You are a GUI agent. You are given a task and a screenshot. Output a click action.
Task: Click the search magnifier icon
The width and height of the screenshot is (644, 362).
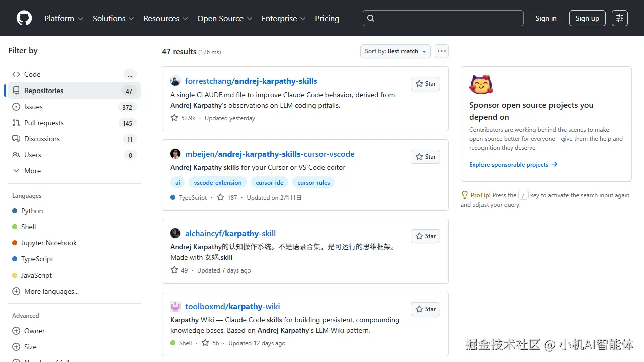(371, 18)
